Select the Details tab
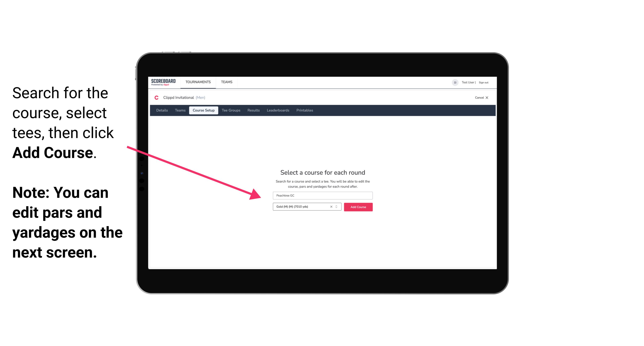The width and height of the screenshot is (644, 346). click(x=162, y=110)
